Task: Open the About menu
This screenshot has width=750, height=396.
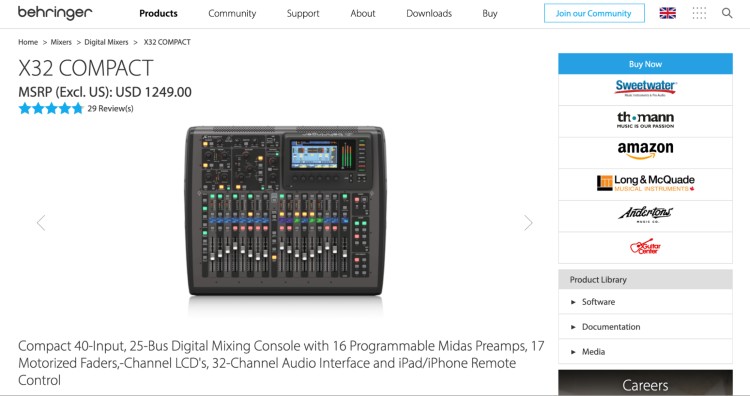Action: [363, 13]
